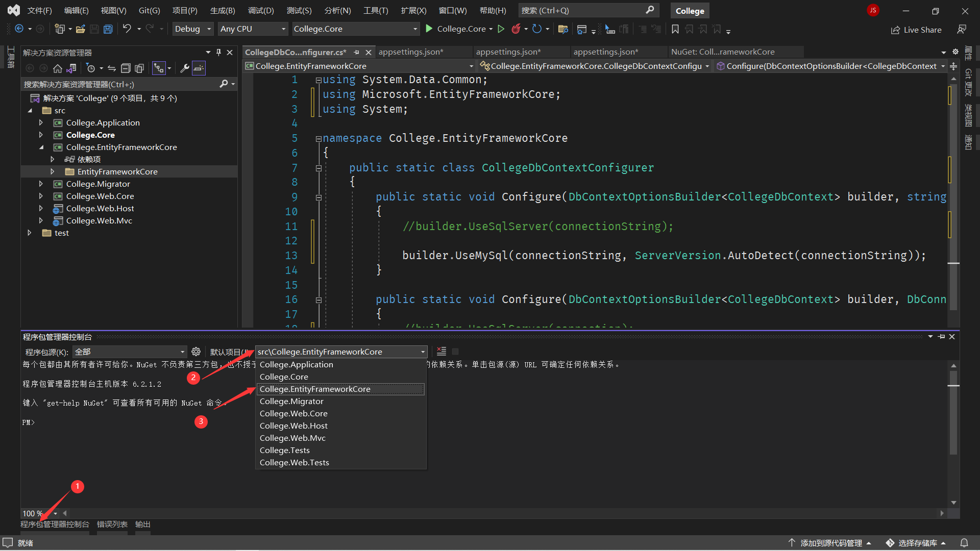
Task: Toggle auto-hide pin of Solution Explorer
Action: click(x=218, y=53)
